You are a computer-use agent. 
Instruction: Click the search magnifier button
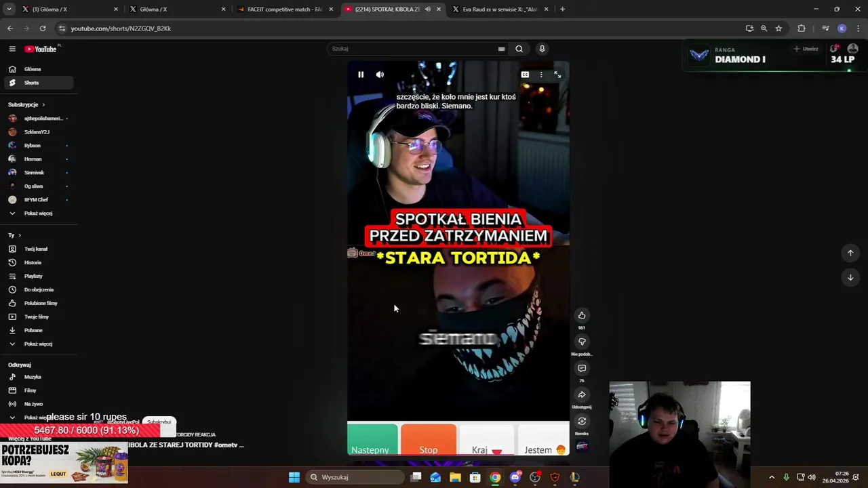[519, 49]
